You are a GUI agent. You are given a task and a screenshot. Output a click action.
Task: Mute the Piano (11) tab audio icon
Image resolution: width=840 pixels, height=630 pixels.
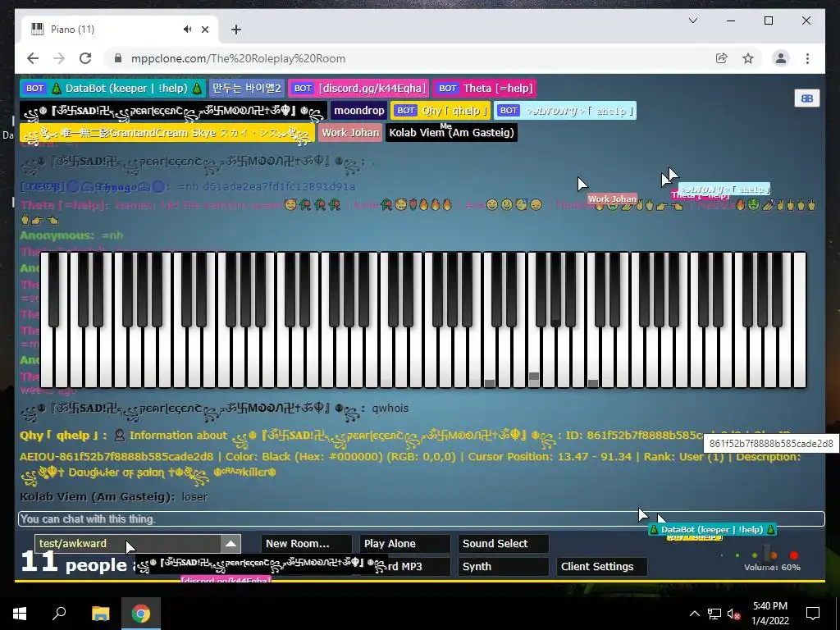187,30
